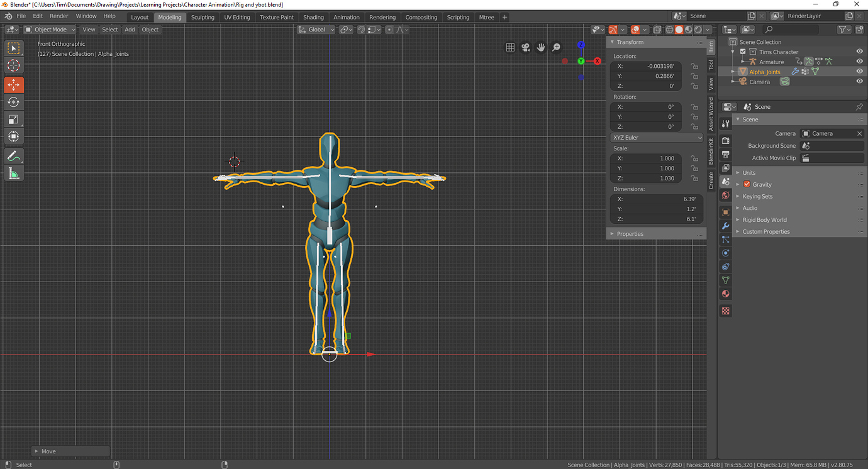Disable Gravity in the Scene properties

745,184
